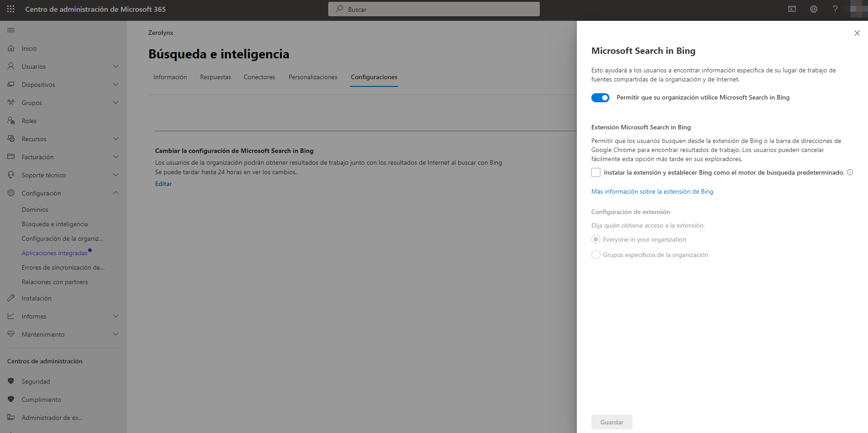Switch to the Personalizaciones tab
868x433 pixels.
pos(312,77)
